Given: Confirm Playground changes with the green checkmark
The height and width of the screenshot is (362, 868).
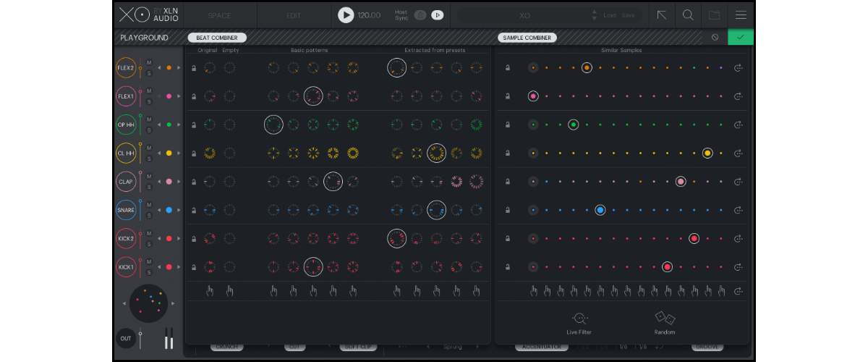Looking at the screenshot, I should (x=740, y=38).
